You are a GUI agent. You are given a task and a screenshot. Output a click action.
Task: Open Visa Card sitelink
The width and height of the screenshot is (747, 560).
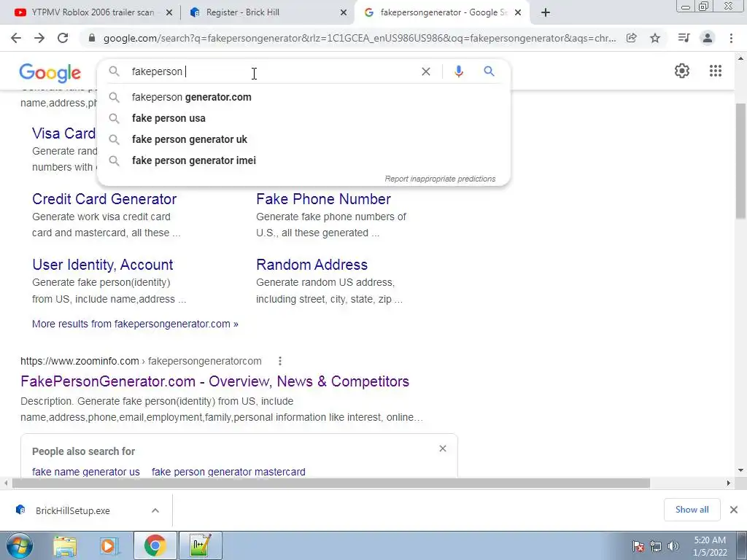[x=64, y=133]
